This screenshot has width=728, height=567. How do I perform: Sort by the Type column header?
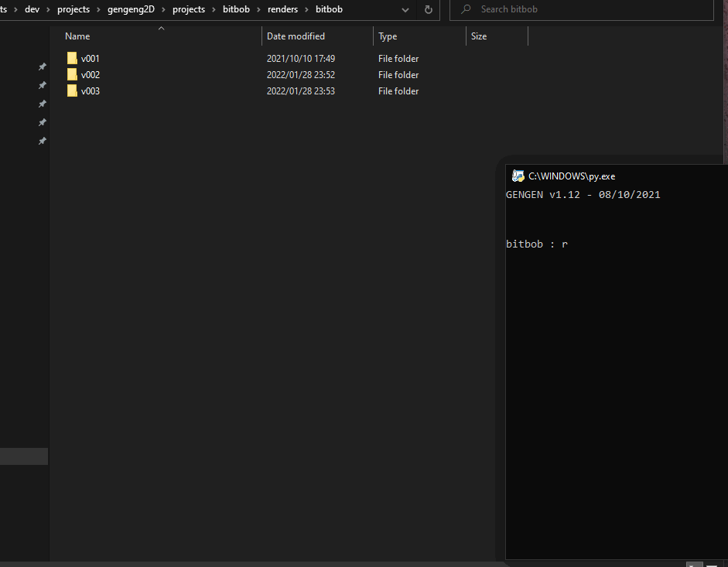coord(388,36)
